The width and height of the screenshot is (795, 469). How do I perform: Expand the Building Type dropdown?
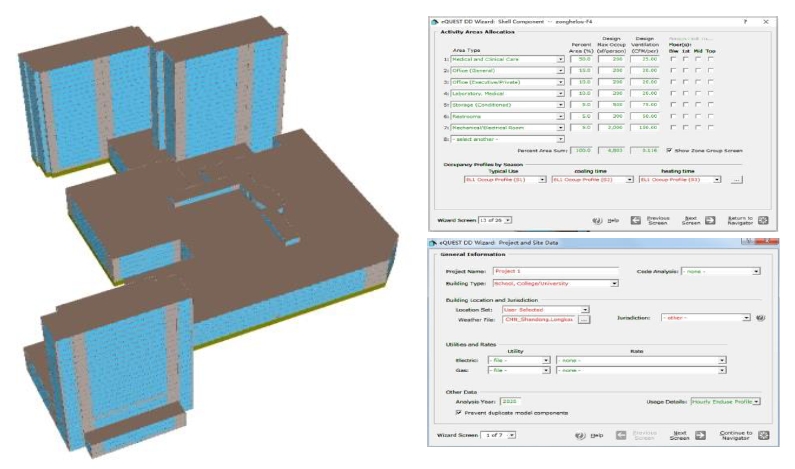tap(615, 283)
